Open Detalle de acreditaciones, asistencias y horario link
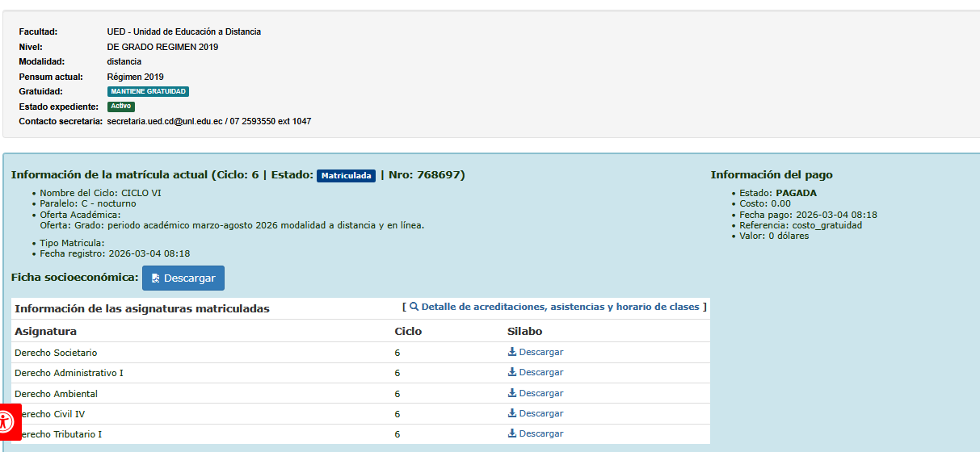Viewport: 980px width, 452px height. click(560, 307)
